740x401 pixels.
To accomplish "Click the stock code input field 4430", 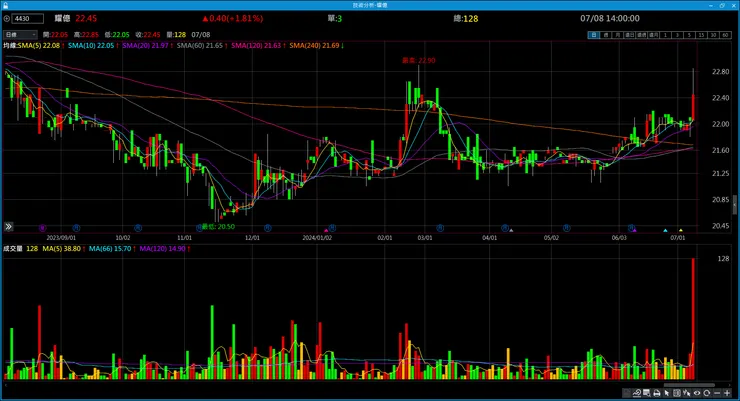I will pos(27,18).
